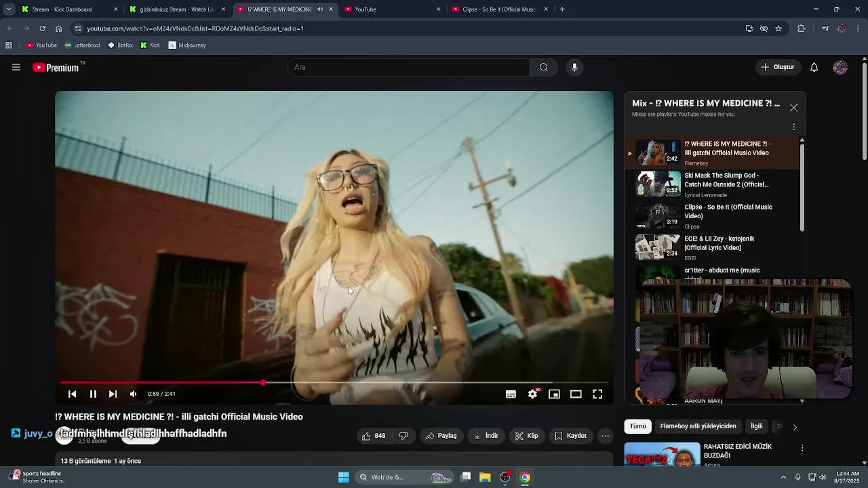Open the YouTube guide hamburger menu
The image size is (868, 488).
click(x=16, y=67)
